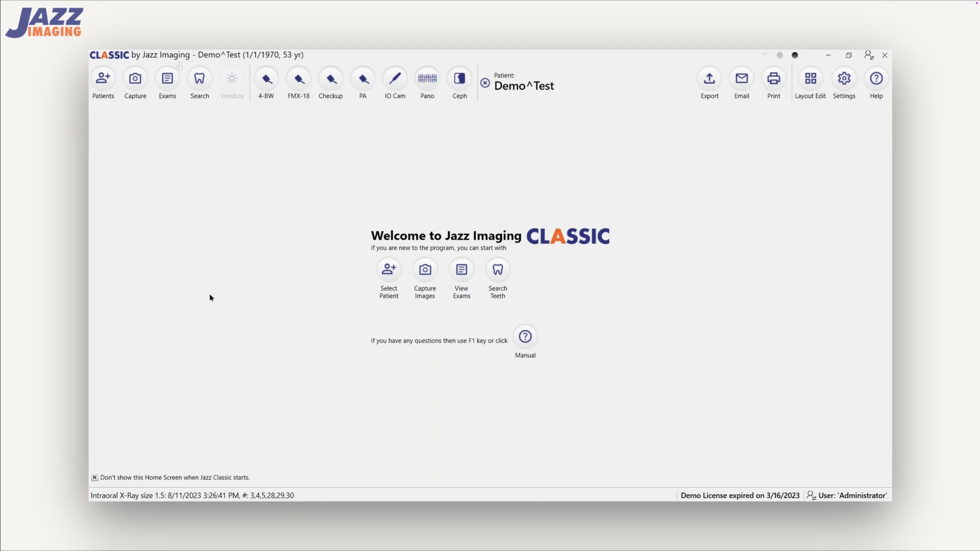Open the Email icon
The height and width of the screenshot is (551, 980).
tap(742, 79)
